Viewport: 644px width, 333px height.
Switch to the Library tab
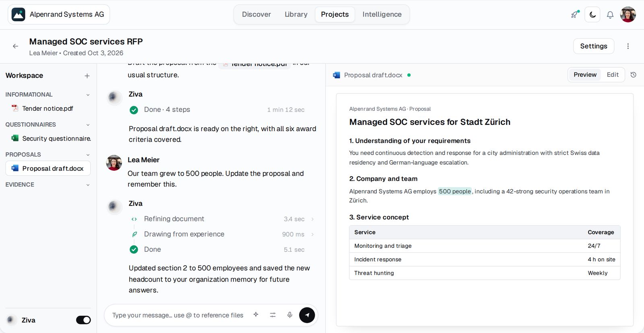(296, 14)
